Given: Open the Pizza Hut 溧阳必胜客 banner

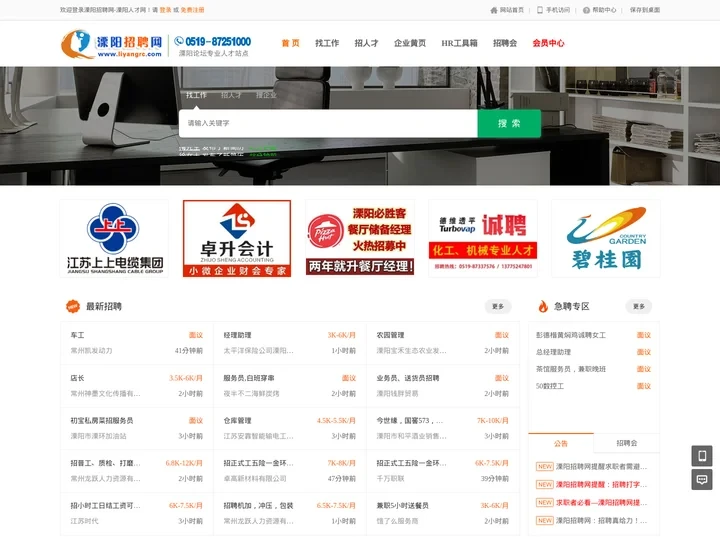Looking at the screenshot, I should click(360, 238).
